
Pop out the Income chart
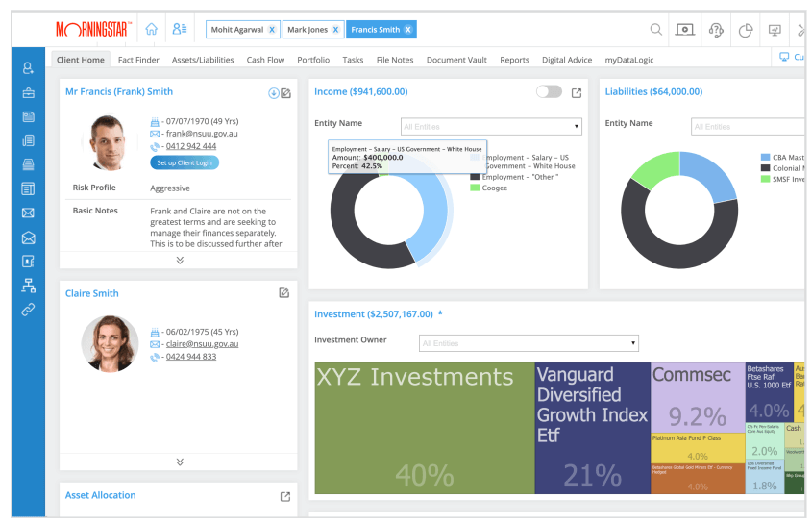577,93
